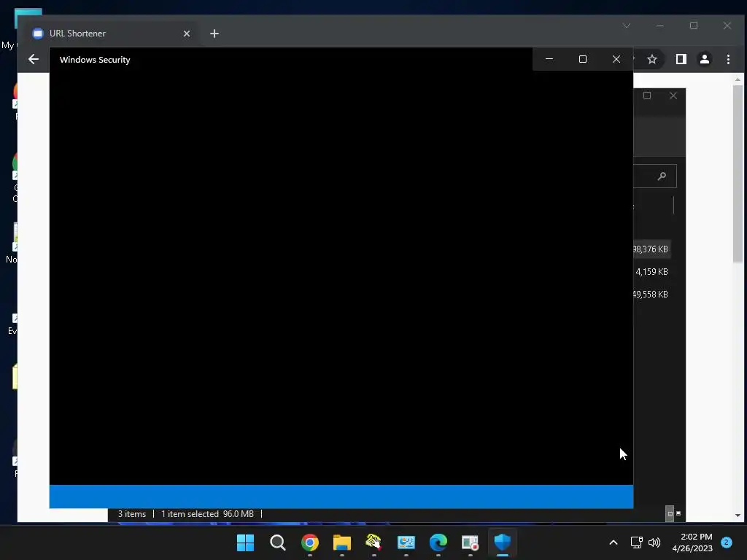Image resolution: width=747 pixels, height=560 pixels.
Task: Open a new Chrome tab
Action: point(214,34)
